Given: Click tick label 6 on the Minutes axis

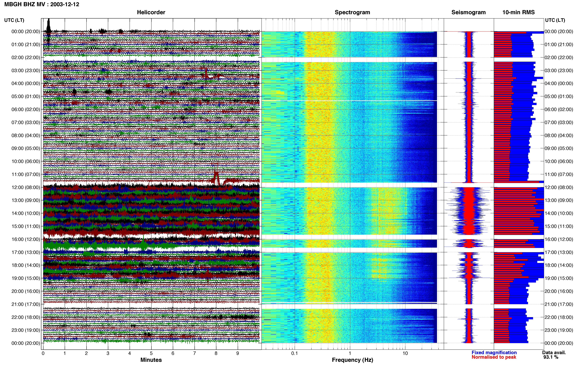Looking at the screenshot, I should point(173,353).
